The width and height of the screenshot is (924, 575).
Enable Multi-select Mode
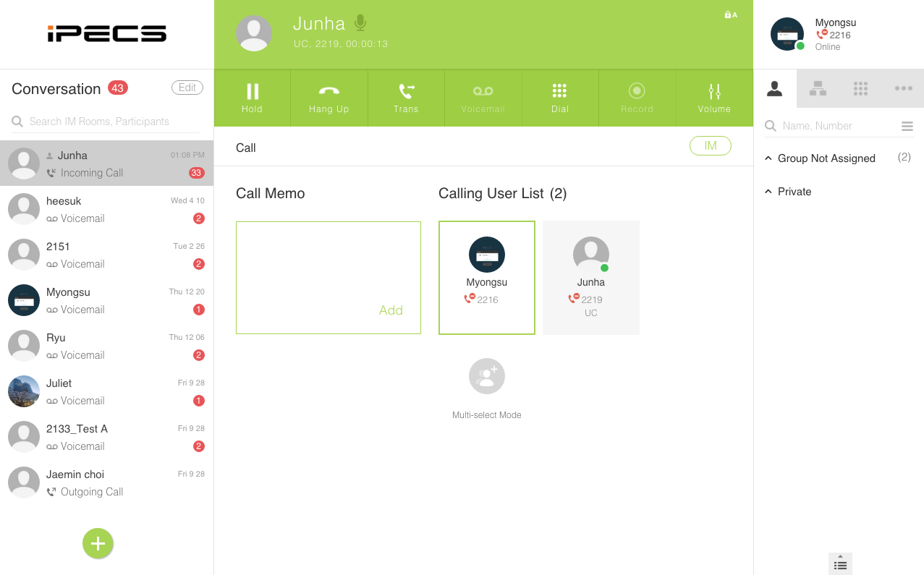486,376
